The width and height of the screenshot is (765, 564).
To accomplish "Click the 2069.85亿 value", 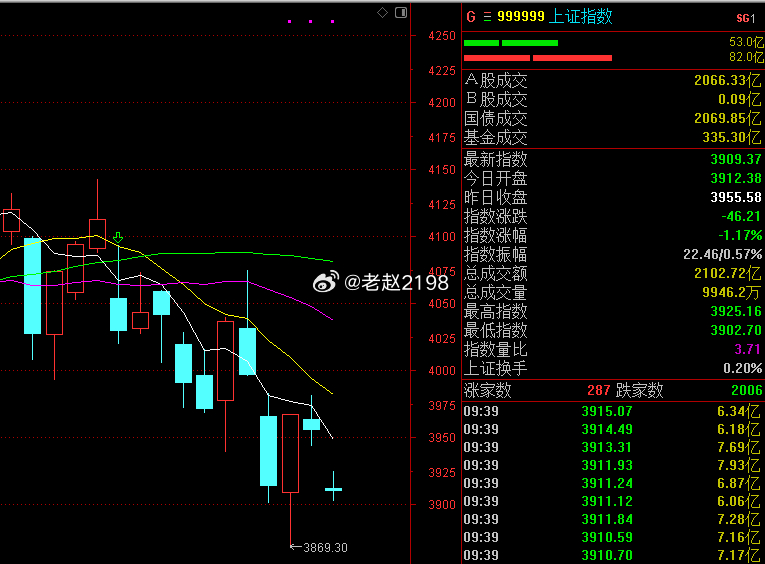I will click(727, 119).
